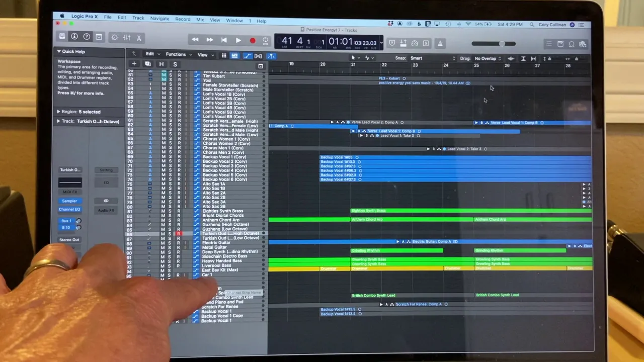Open Smart Controls dial icon
The width and height of the screenshot is (644, 362).
click(x=114, y=37)
